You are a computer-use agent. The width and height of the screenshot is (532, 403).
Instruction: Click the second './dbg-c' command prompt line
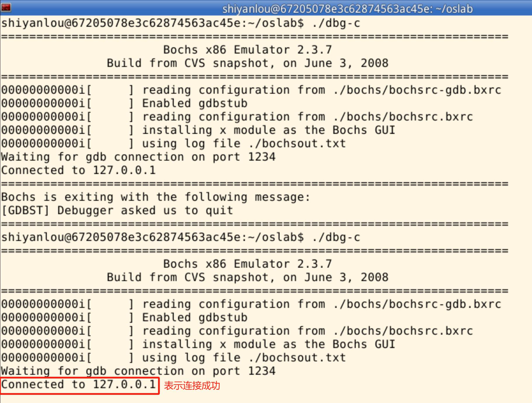pyautogui.click(x=181, y=238)
